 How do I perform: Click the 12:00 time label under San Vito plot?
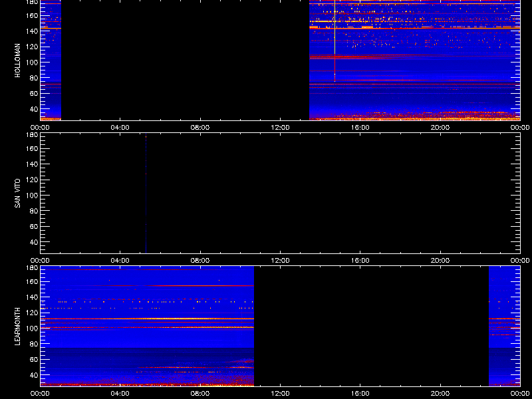point(280,261)
